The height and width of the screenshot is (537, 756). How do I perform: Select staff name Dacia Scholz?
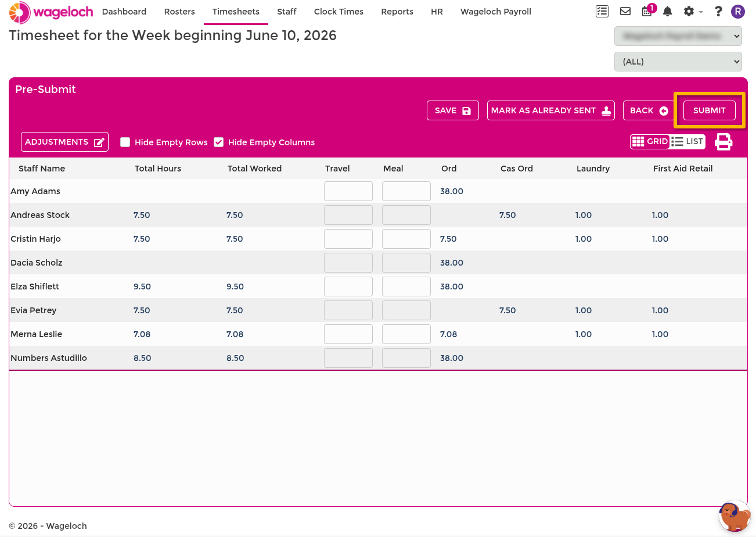pos(37,263)
